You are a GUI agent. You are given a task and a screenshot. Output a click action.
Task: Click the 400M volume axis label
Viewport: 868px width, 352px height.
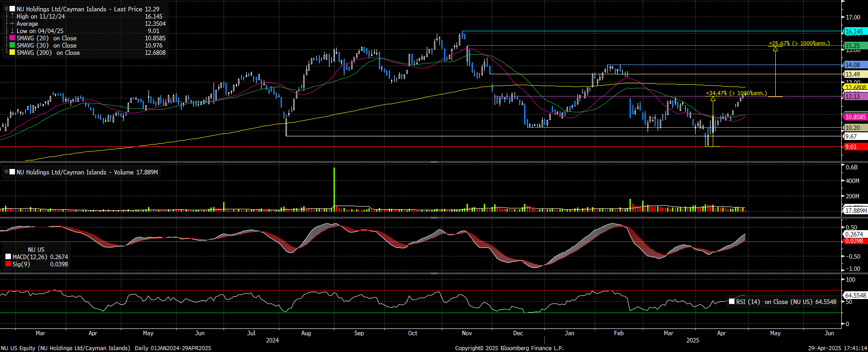click(853, 181)
